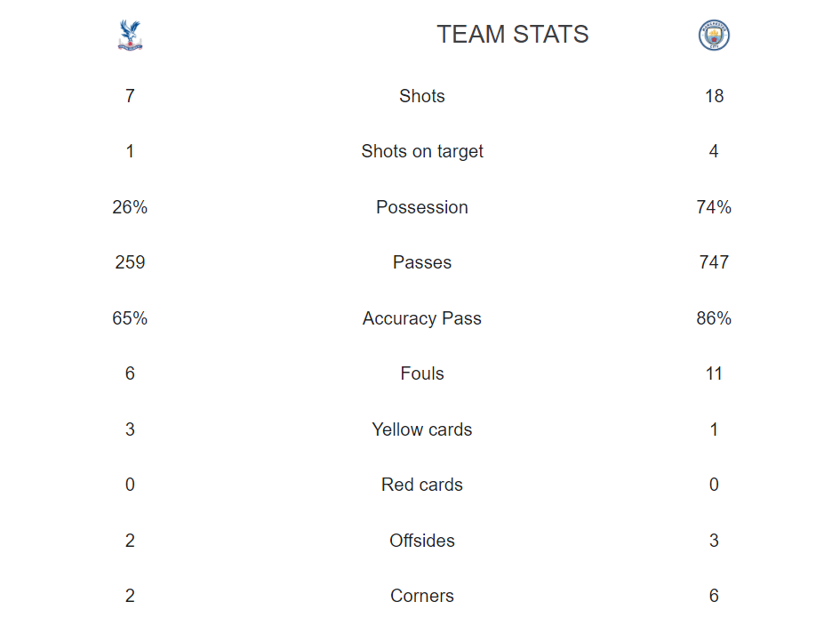This screenshot has height=642, width=840.
Task: Click the Manchester City club crest
Action: 714,36
